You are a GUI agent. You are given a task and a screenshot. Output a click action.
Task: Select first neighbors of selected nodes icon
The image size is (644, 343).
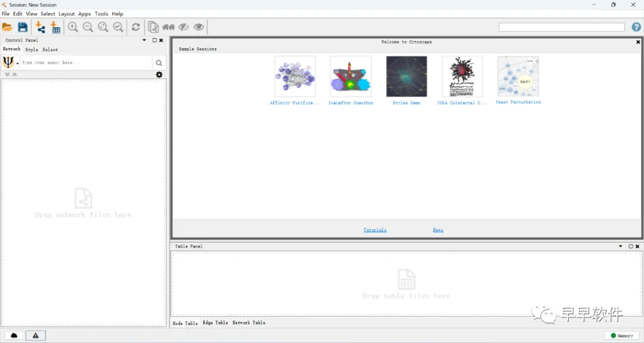168,27
